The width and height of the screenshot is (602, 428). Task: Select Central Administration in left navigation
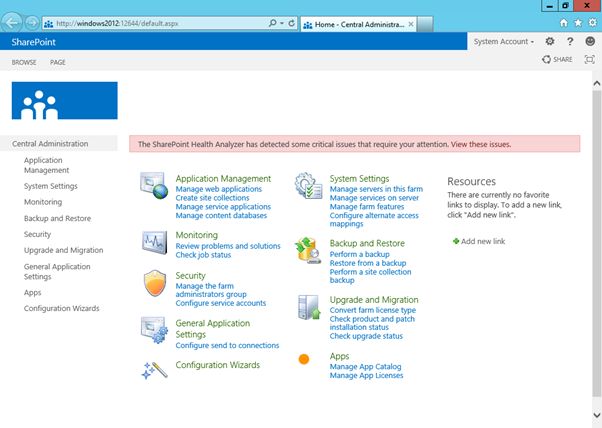coord(50,144)
